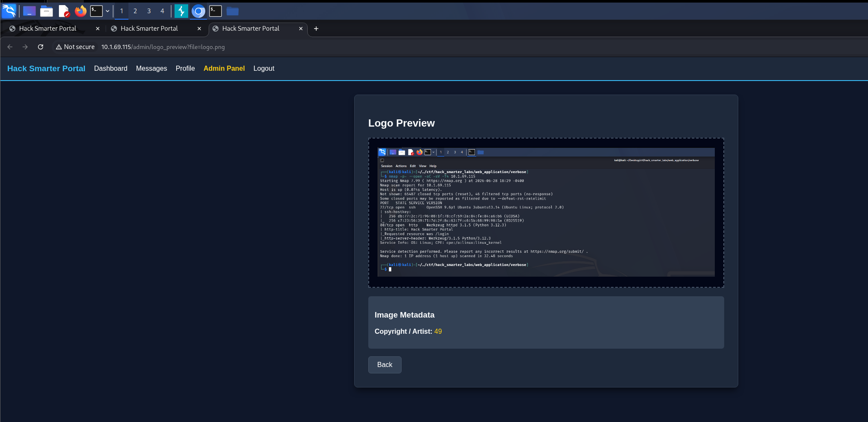The height and width of the screenshot is (422, 868).
Task: Reload the current page
Action: pyautogui.click(x=41, y=47)
